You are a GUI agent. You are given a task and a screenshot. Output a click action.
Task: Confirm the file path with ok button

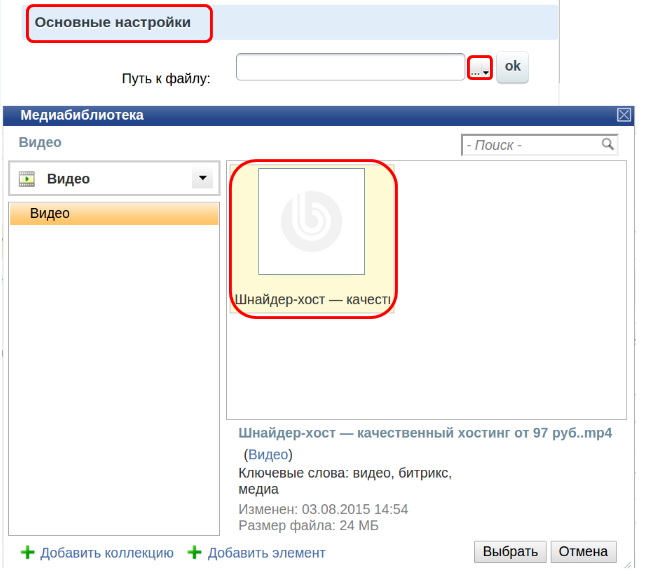[x=512, y=67]
